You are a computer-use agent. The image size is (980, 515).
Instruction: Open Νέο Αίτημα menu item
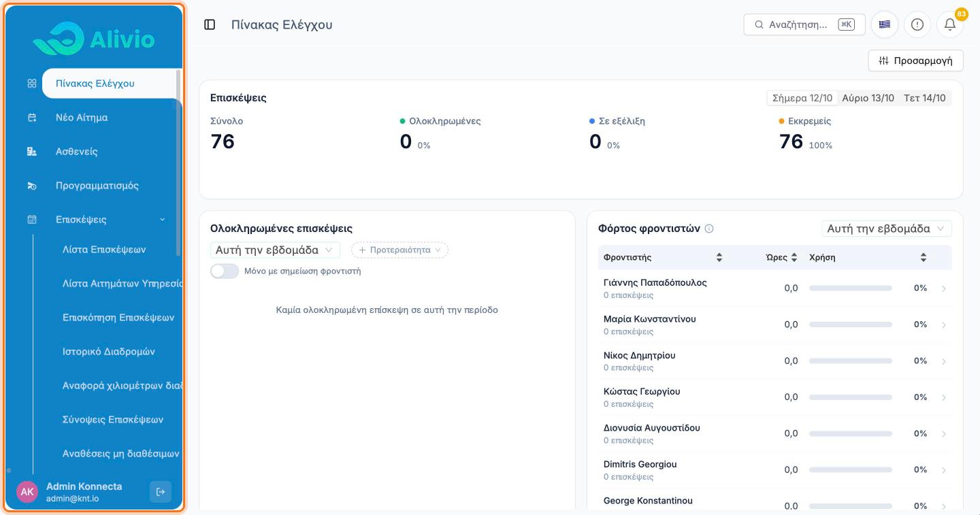(x=82, y=118)
